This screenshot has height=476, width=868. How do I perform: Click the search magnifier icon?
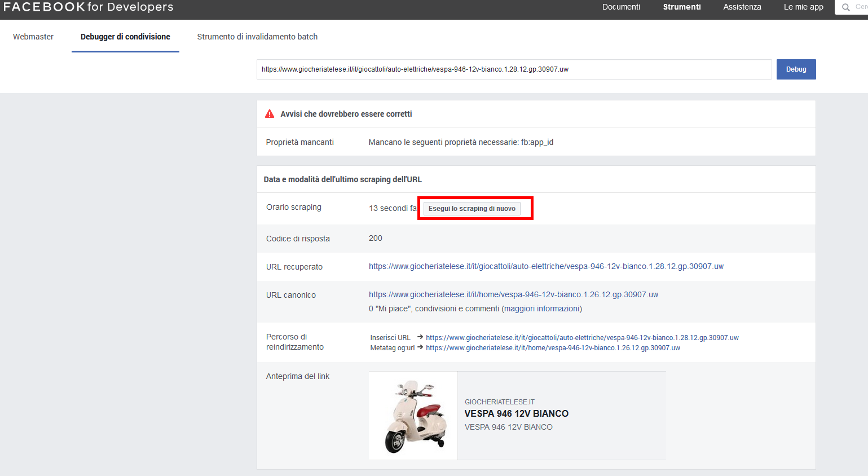point(845,7)
